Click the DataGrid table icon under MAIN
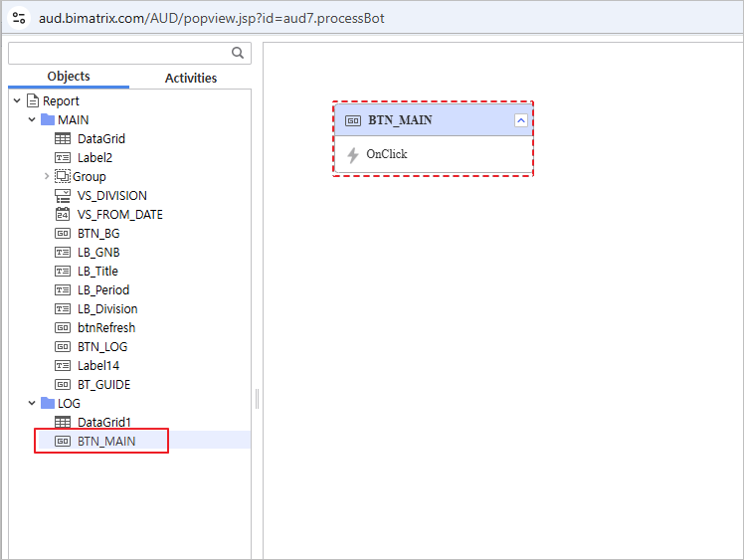 coord(63,139)
